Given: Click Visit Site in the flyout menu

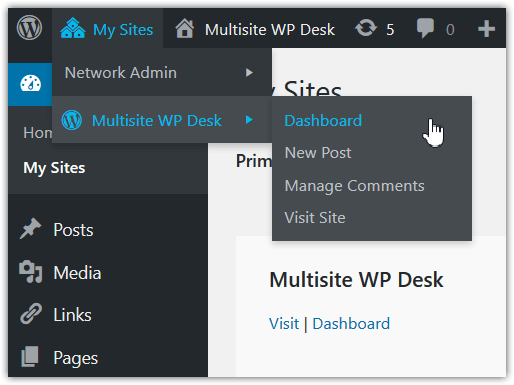Looking at the screenshot, I should (315, 218).
